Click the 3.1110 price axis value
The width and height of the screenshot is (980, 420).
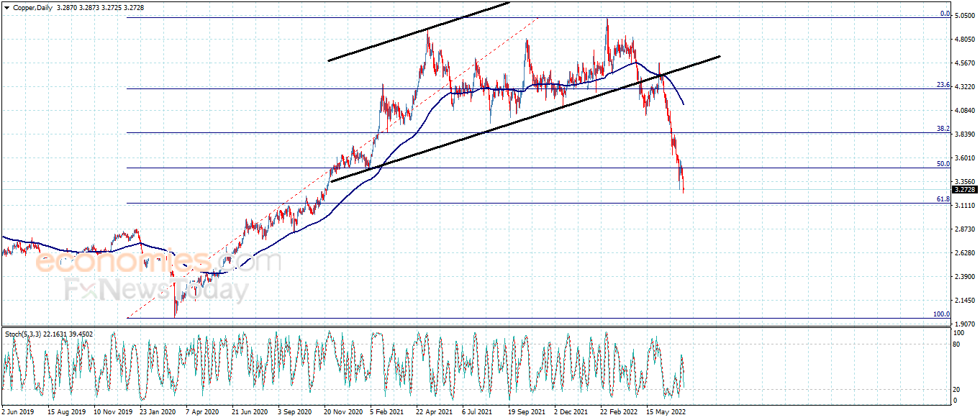pyautogui.click(x=965, y=206)
